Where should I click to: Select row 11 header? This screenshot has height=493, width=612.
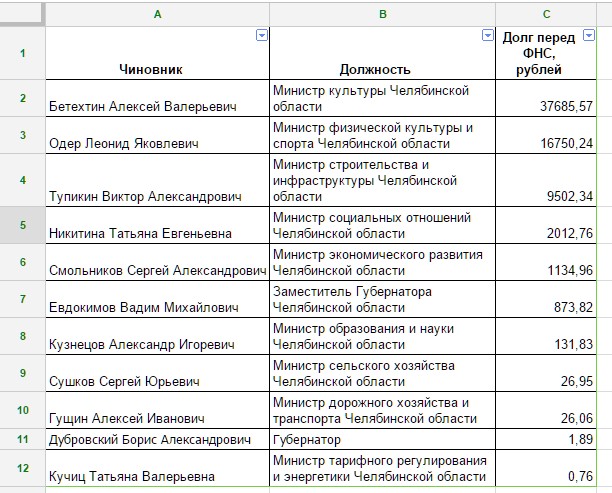[22, 439]
